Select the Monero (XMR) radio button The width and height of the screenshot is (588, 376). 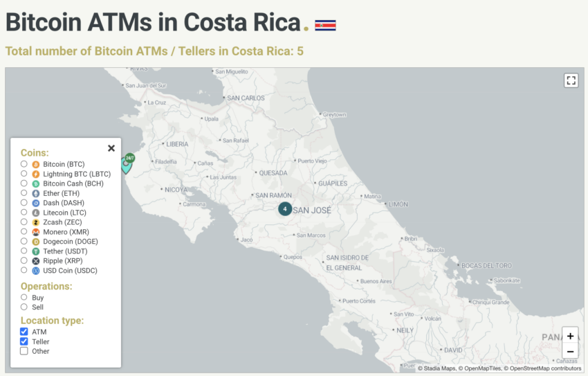pyautogui.click(x=24, y=231)
